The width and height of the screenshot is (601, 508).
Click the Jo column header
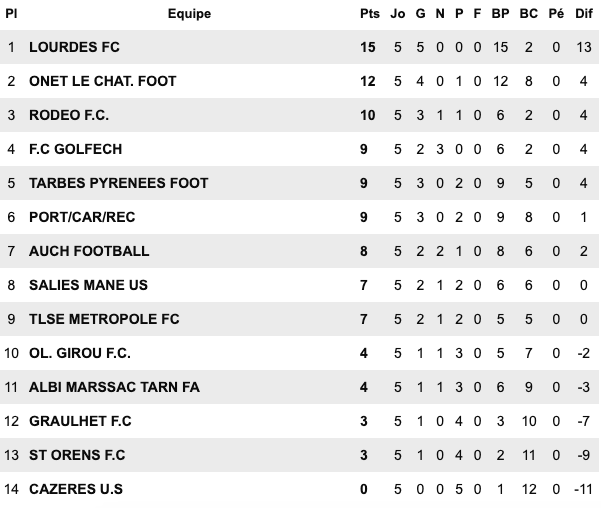point(397,14)
